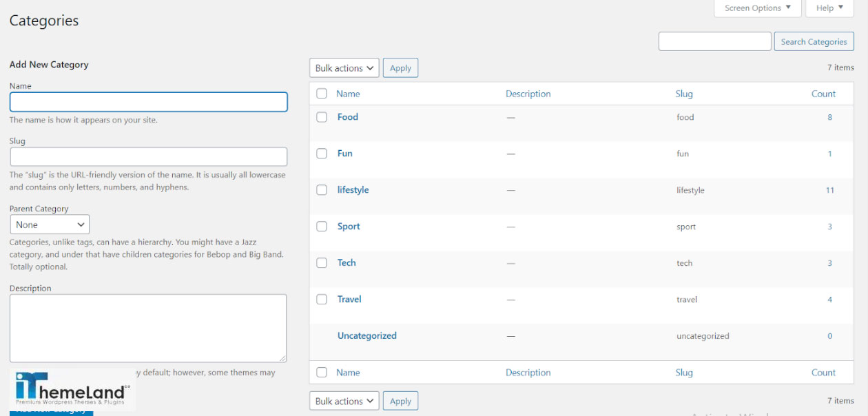The width and height of the screenshot is (868, 416).
Task: Sort by the Name column header
Action: point(348,94)
